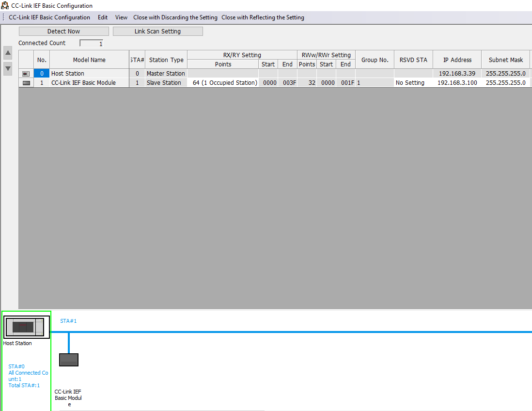Select row number 1 cell
This screenshot has width=532, height=411.
point(42,83)
